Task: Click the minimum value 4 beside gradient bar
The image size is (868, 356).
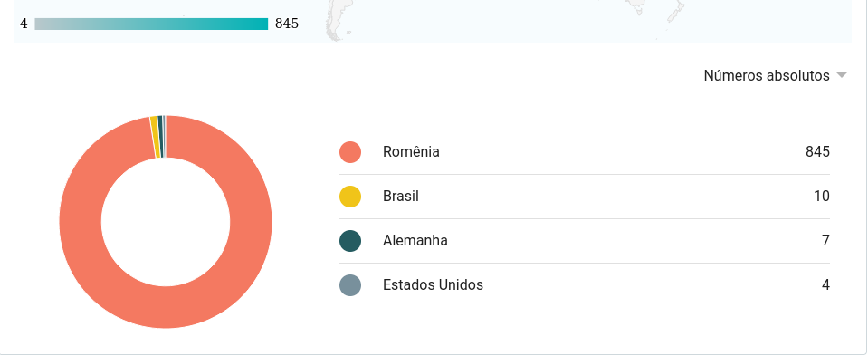Action: pos(24,24)
